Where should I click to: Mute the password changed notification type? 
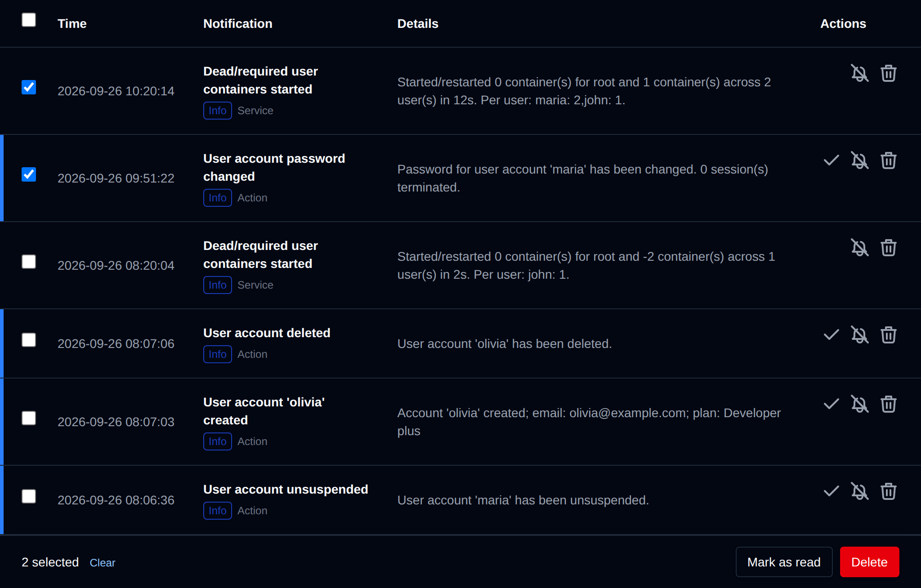(859, 160)
